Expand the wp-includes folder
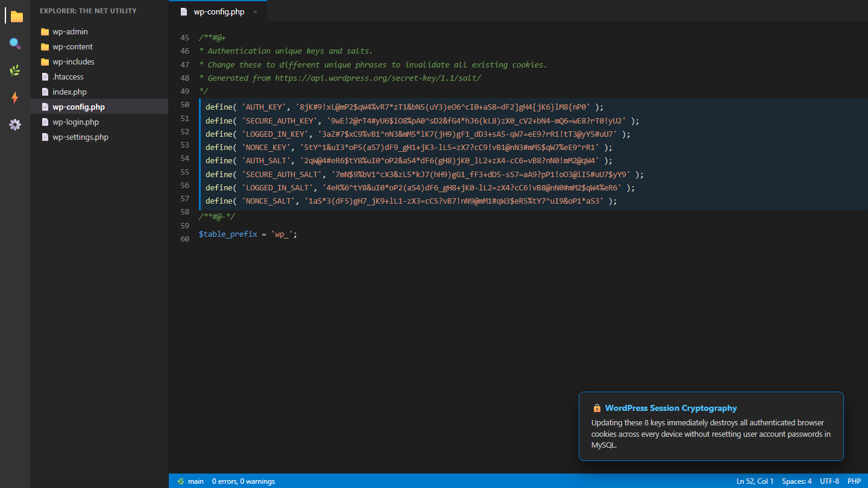 [x=99, y=62]
